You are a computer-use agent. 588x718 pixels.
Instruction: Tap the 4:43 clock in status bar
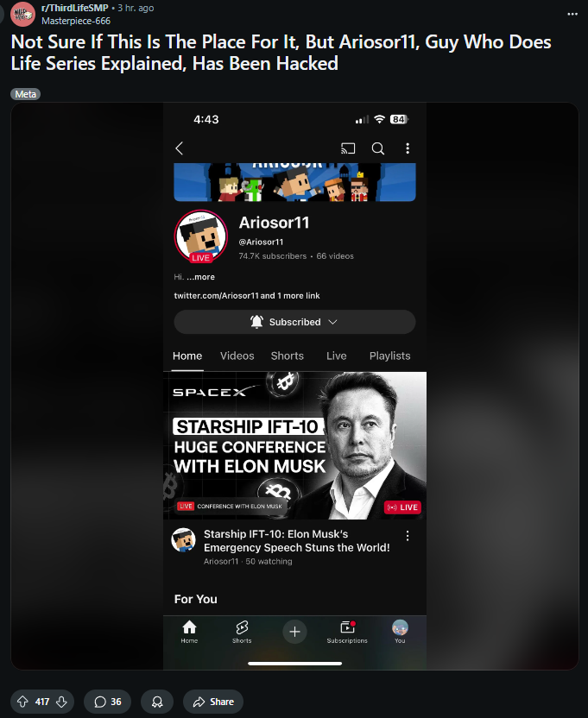pos(206,119)
